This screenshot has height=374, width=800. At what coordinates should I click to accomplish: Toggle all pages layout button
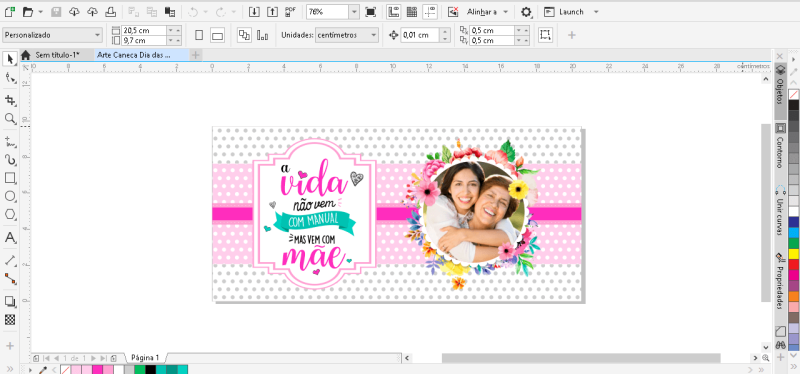click(x=244, y=35)
